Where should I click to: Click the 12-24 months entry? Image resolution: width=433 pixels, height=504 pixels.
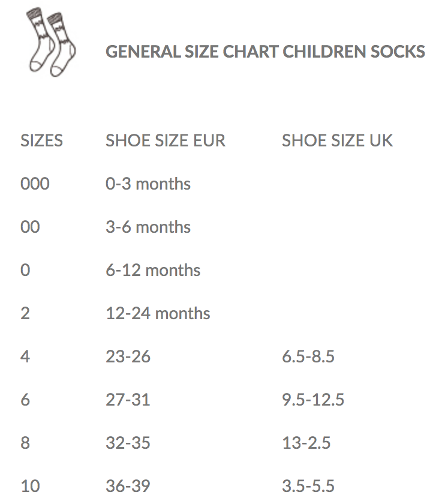click(x=158, y=313)
